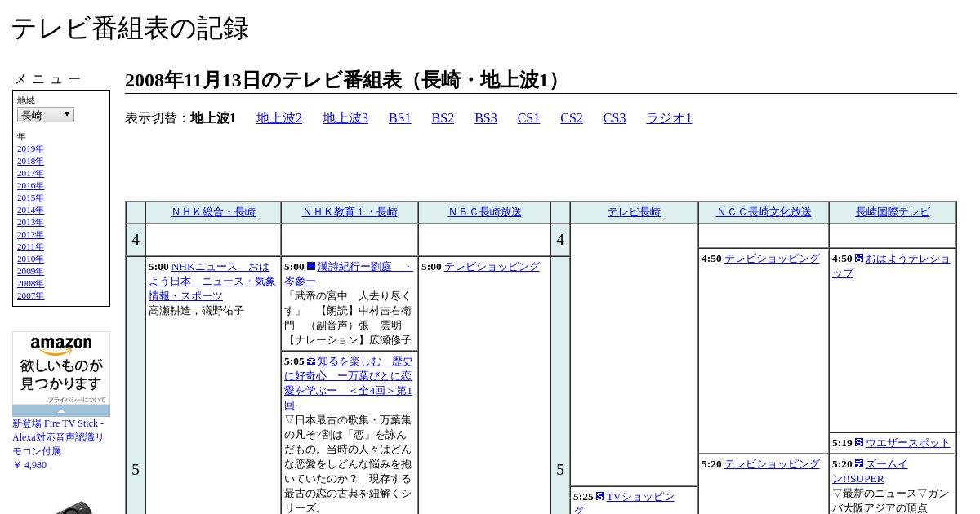Open 5:00 テレビショッピング on ＮＢＣ長崎放送

(x=492, y=267)
